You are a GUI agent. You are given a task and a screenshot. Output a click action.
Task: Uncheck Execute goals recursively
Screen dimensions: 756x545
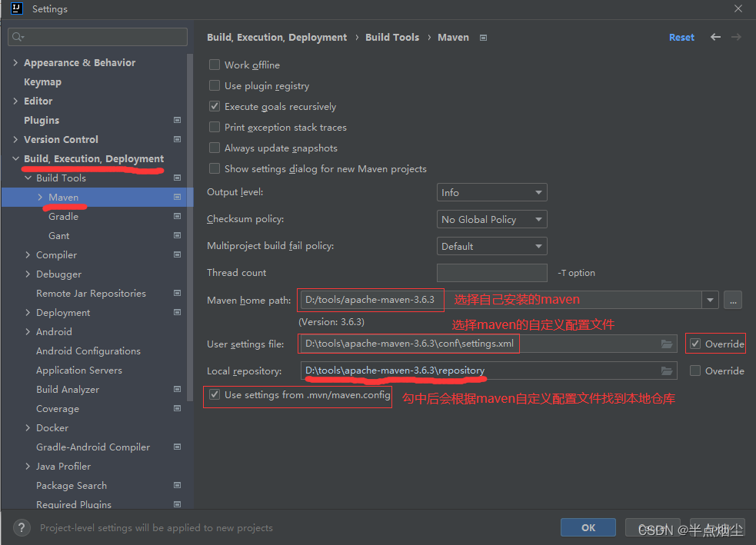point(215,106)
